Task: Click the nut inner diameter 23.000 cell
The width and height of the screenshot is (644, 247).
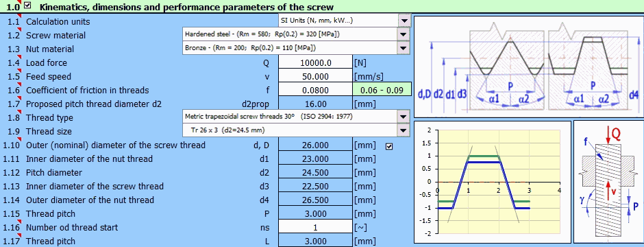Action: (x=315, y=158)
